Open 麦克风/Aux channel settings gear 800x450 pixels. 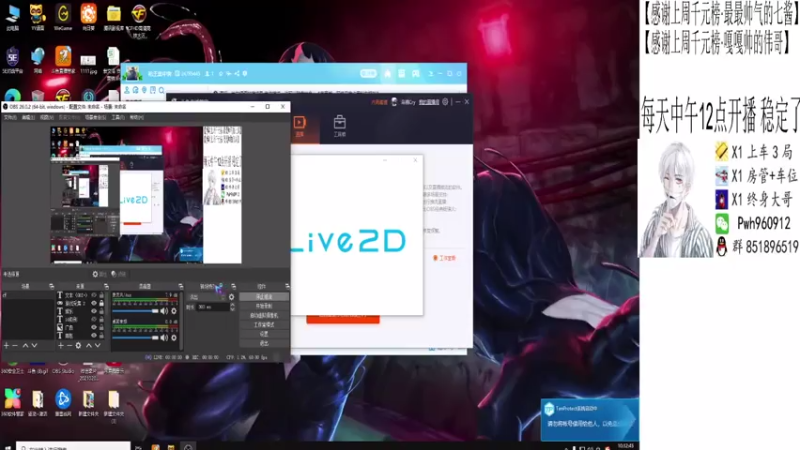[x=173, y=311]
